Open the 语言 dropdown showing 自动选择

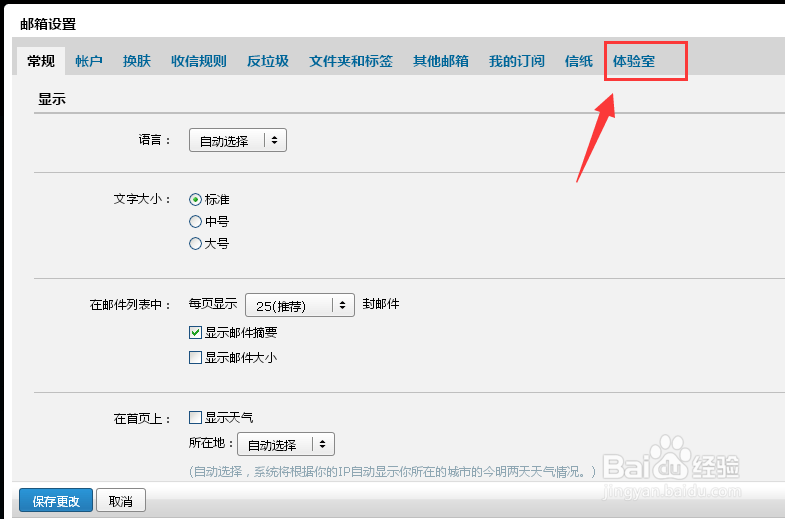(x=238, y=140)
